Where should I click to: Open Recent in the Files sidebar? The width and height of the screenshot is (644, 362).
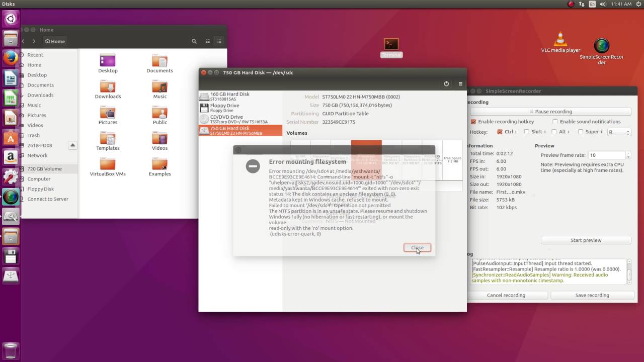35,55
